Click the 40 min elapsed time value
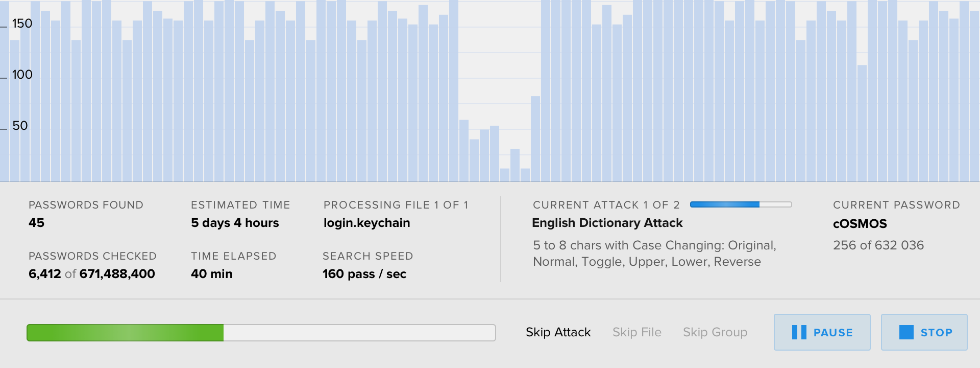The image size is (980, 368). (x=211, y=274)
